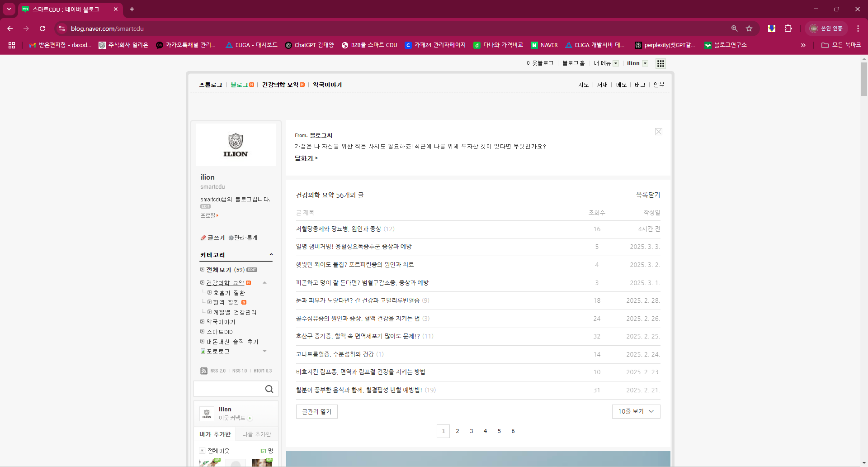The width and height of the screenshot is (868, 467).
Task: Click the RSS feed icon in sidebar
Action: click(204, 371)
